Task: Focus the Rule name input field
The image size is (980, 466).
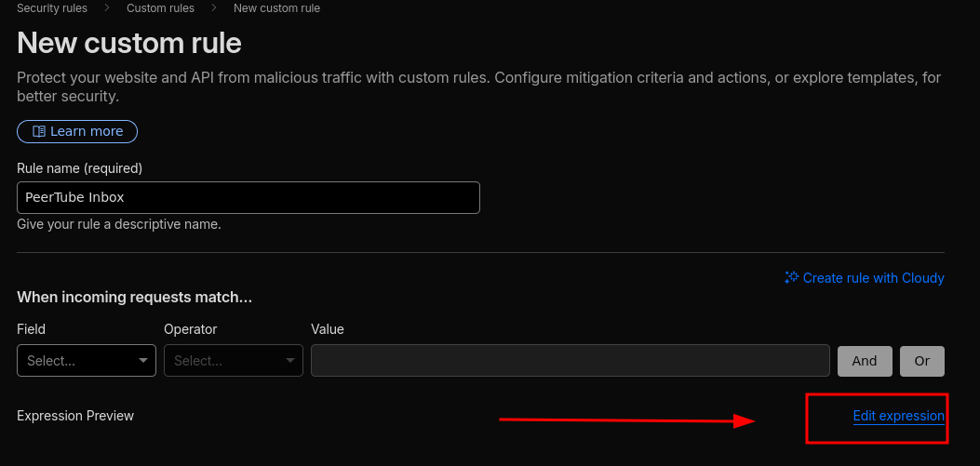Action: pyautogui.click(x=248, y=197)
